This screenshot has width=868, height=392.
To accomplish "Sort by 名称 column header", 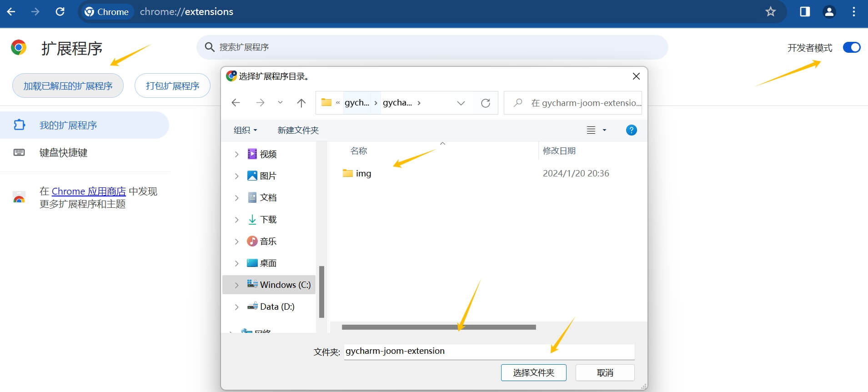I will [358, 151].
